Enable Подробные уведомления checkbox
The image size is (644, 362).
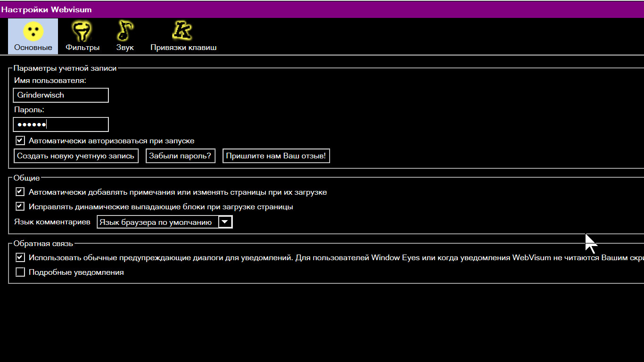pos(20,272)
